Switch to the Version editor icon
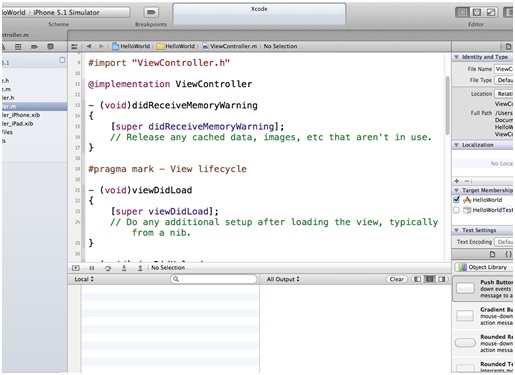 [491, 12]
